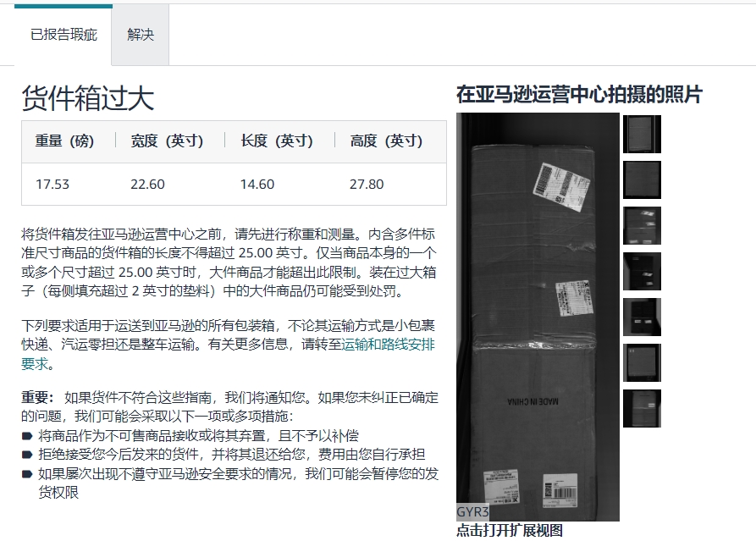Select the fifth photo thumbnail

(x=641, y=315)
